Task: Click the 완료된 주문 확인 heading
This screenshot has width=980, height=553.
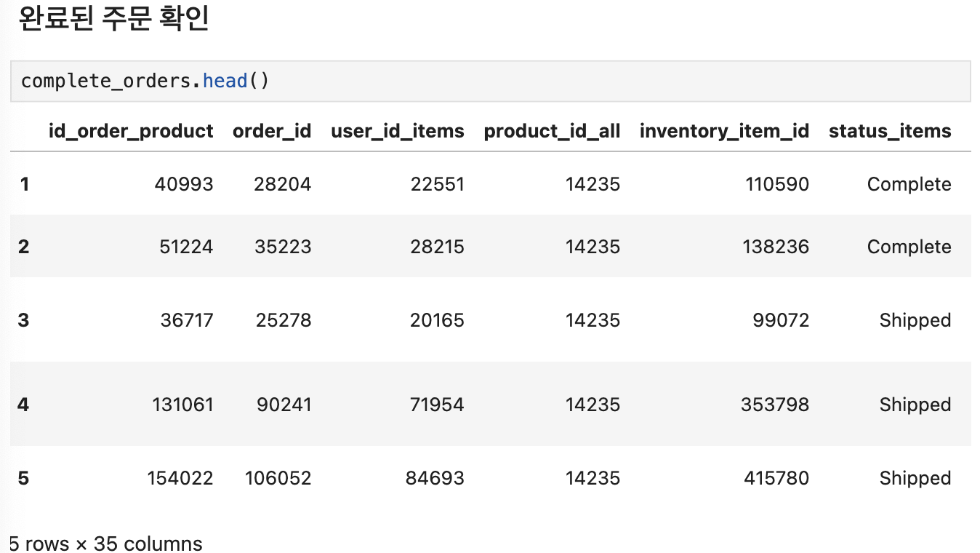Action: 113,19
